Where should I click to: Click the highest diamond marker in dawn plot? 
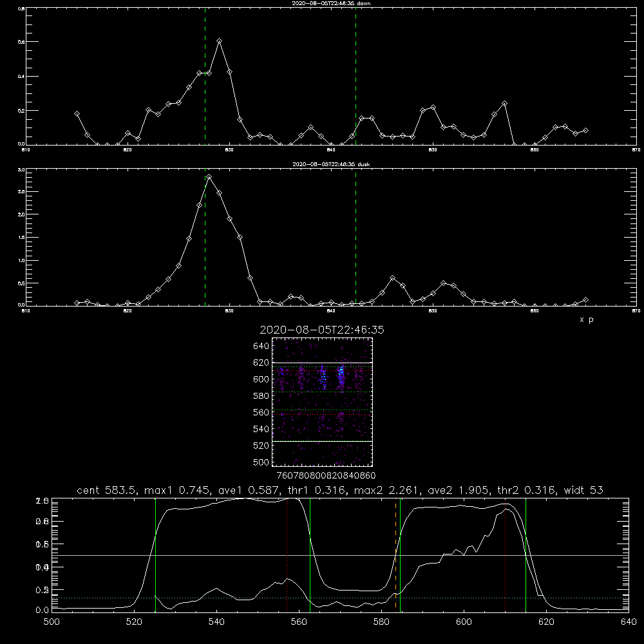220,41
